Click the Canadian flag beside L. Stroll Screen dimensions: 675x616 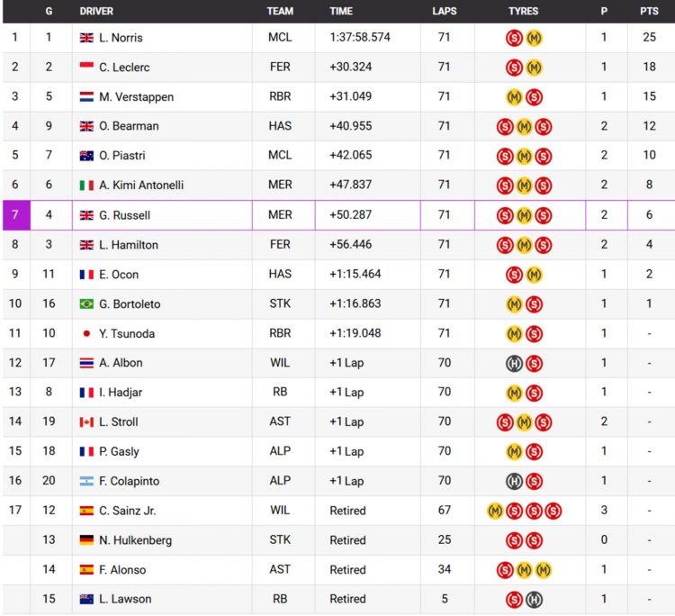(x=86, y=421)
